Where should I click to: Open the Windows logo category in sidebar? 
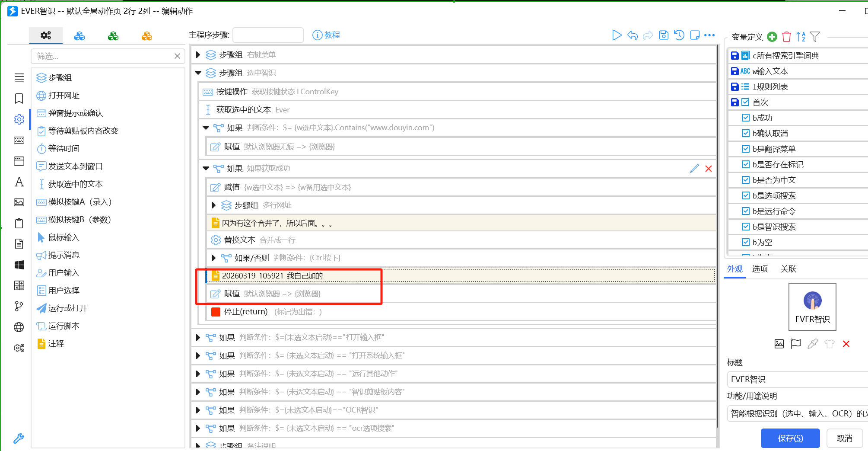(19, 265)
